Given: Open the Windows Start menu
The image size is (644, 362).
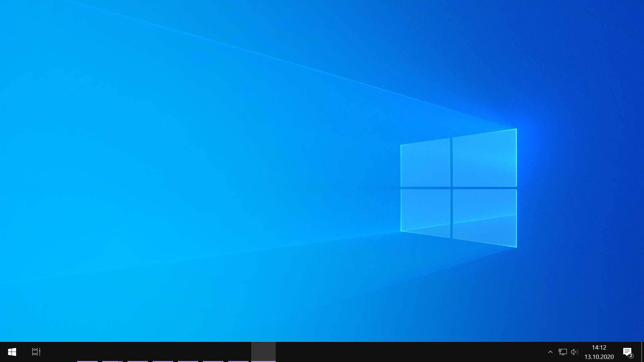Looking at the screenshot, I should 12,352.
